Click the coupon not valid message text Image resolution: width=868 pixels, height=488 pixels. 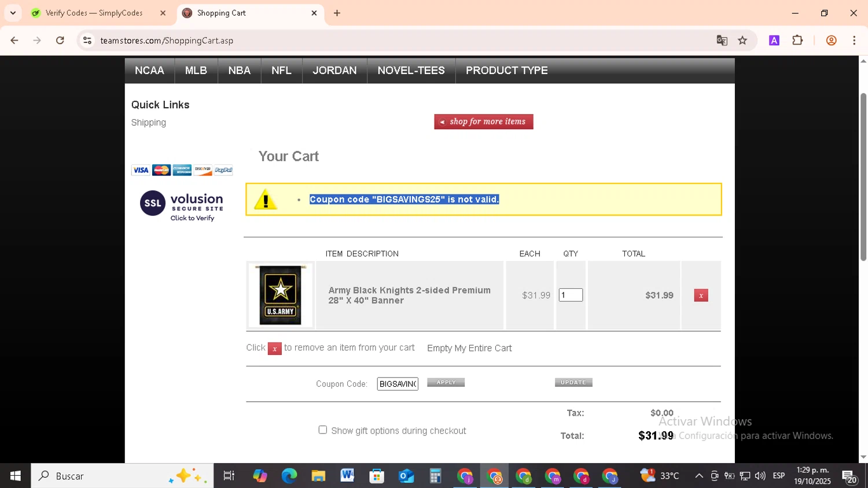coord(404,199)
